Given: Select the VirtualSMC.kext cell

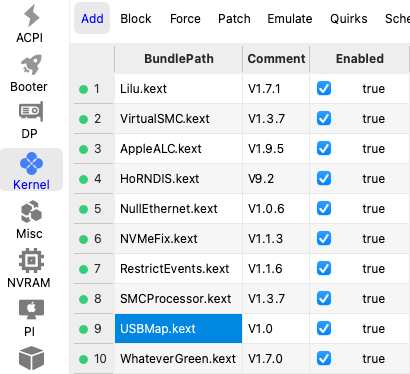Looking at the screenshot, I should (179, 119).
